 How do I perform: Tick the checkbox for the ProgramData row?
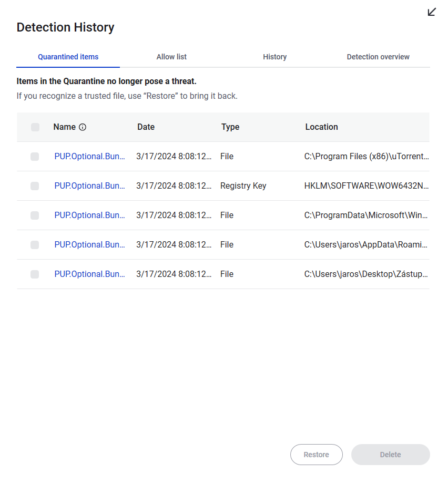pyautogui.click(x=35, y=215)
